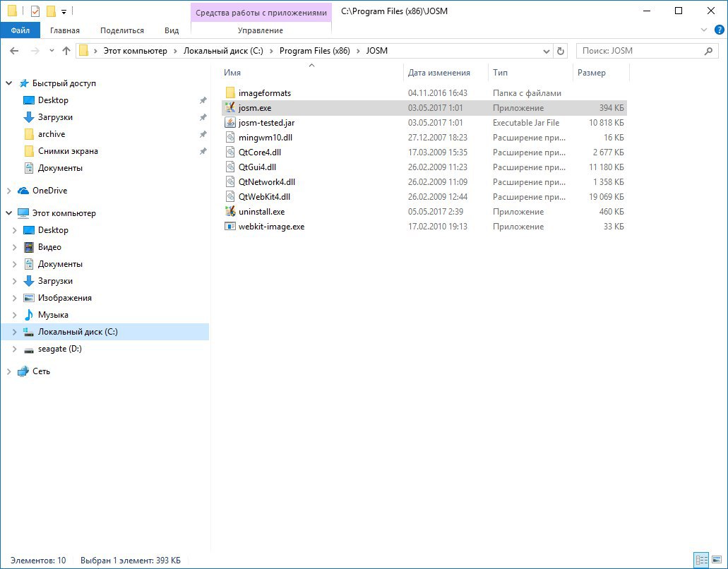
Task: Open Help with the blue question mark icon
Action: [x=720, y=30]
